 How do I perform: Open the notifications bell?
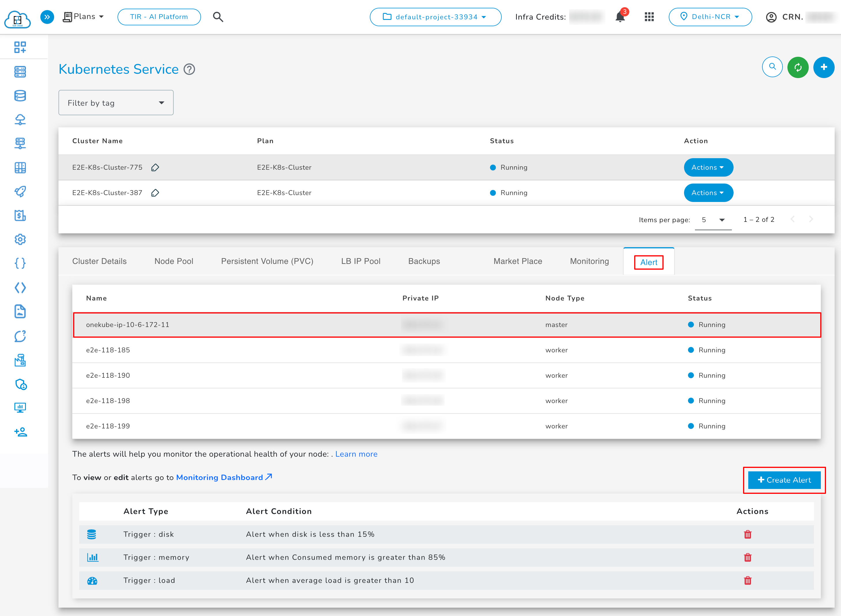click(620, 17)
